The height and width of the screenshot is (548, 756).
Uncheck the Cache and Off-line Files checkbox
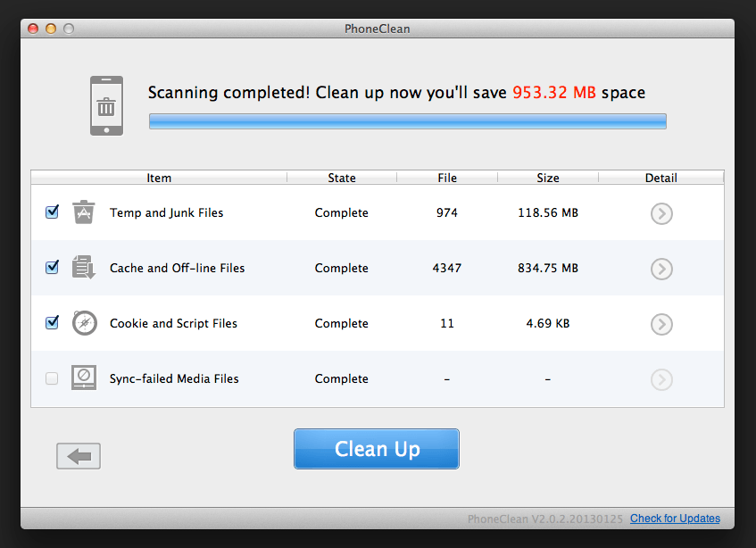[x=52, y=267]
